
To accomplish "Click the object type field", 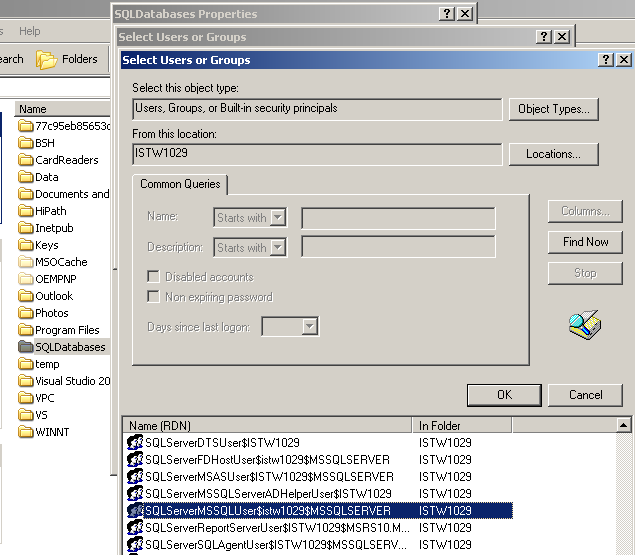I will click(317, 109).
